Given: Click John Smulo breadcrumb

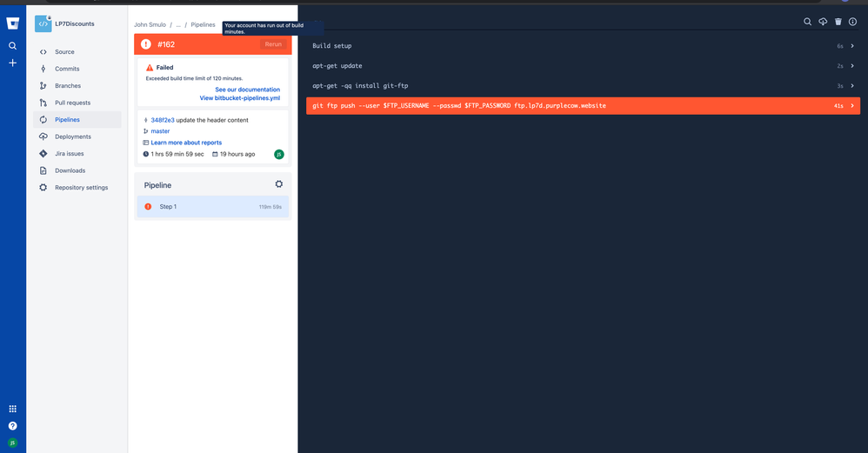Looking at the screenshot, I should pyautogui.click(x=150, y=25).
